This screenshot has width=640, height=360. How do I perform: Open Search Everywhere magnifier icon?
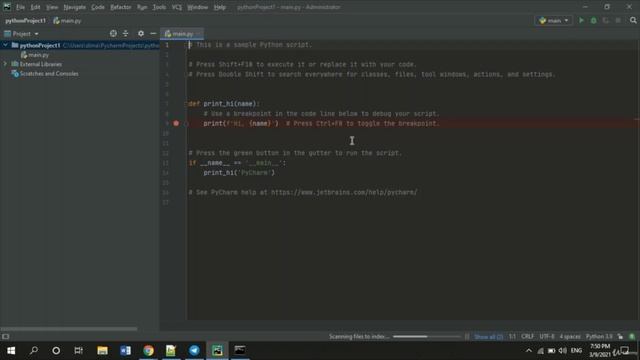pos(633,20)
